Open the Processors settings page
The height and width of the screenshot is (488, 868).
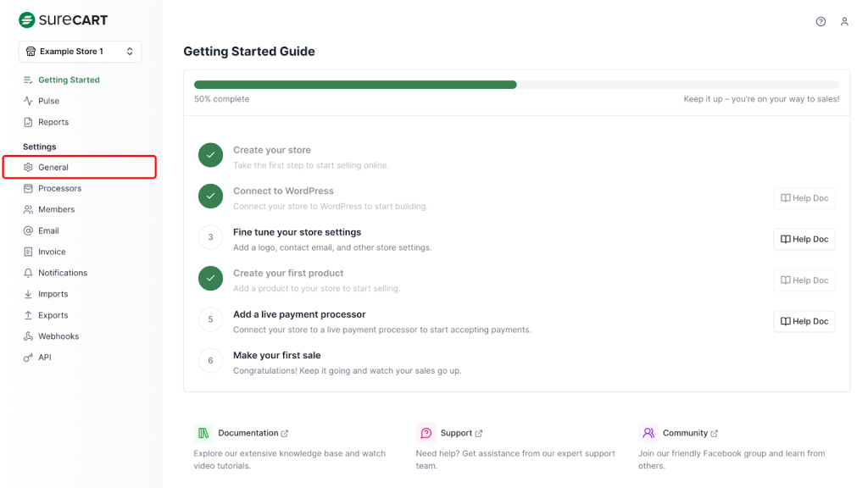[59, 188]
